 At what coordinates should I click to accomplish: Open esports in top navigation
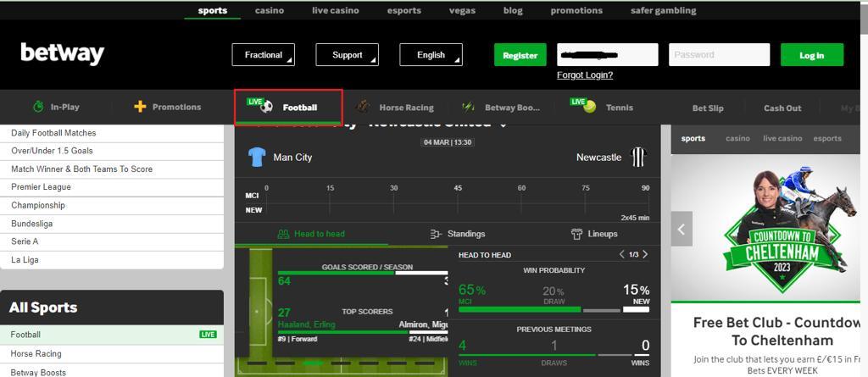pos(404,10)
